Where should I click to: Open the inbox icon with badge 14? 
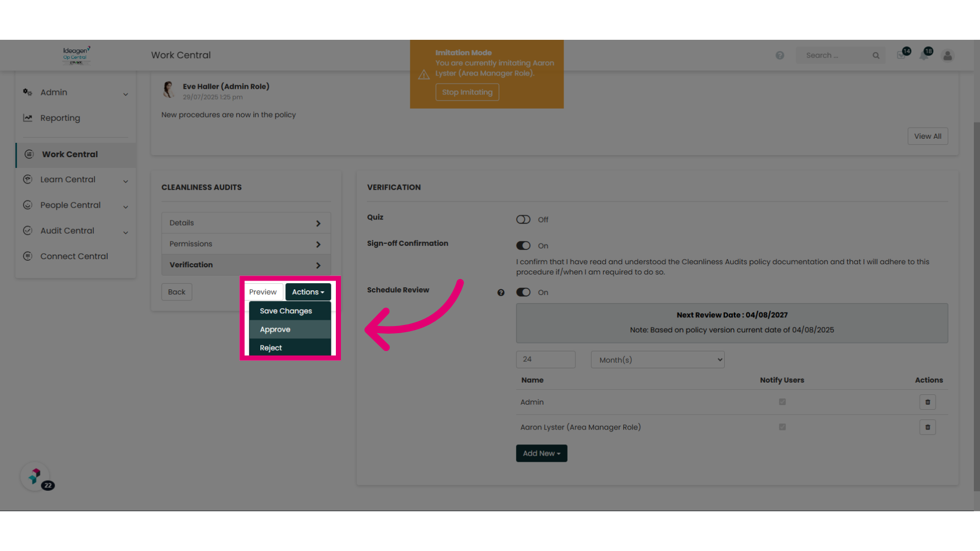[x=902, y=55]
